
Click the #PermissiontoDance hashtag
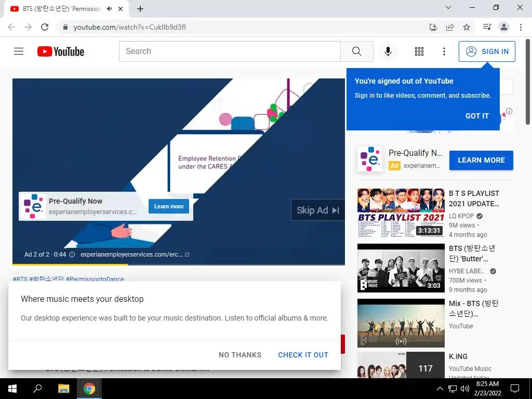95,279
